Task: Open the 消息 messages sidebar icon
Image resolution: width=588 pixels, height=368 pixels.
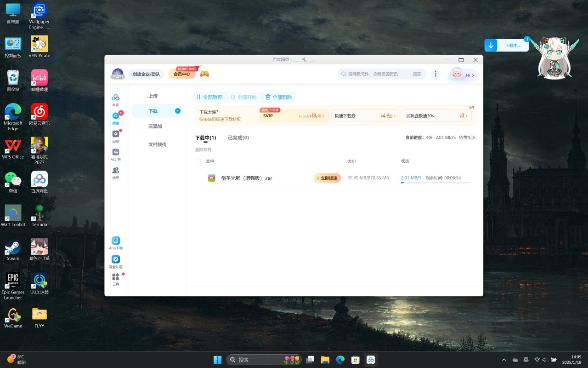Action: point(116,173)
